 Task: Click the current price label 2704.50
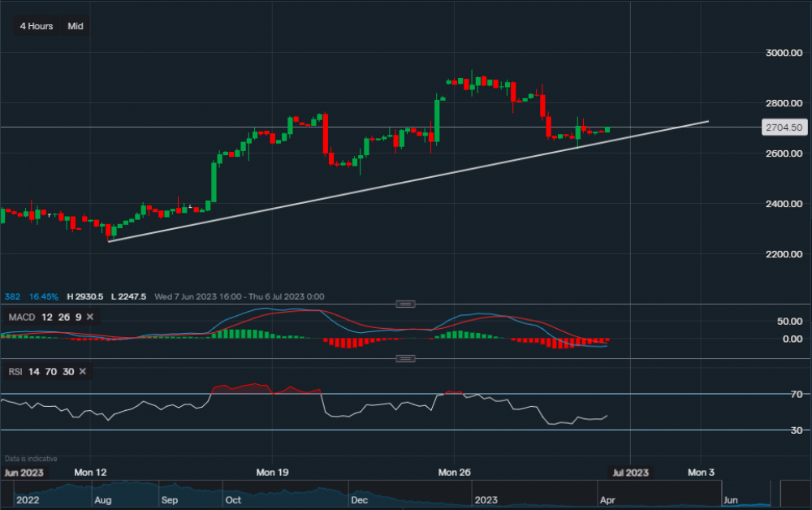[x=783, y=127]
